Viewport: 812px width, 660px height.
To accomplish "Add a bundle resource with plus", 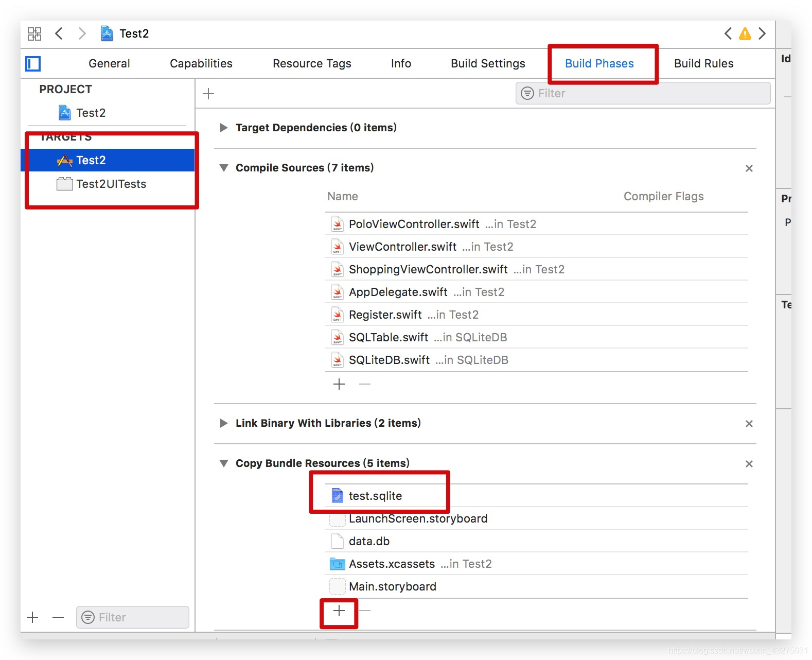I will (x=339, y=611).
